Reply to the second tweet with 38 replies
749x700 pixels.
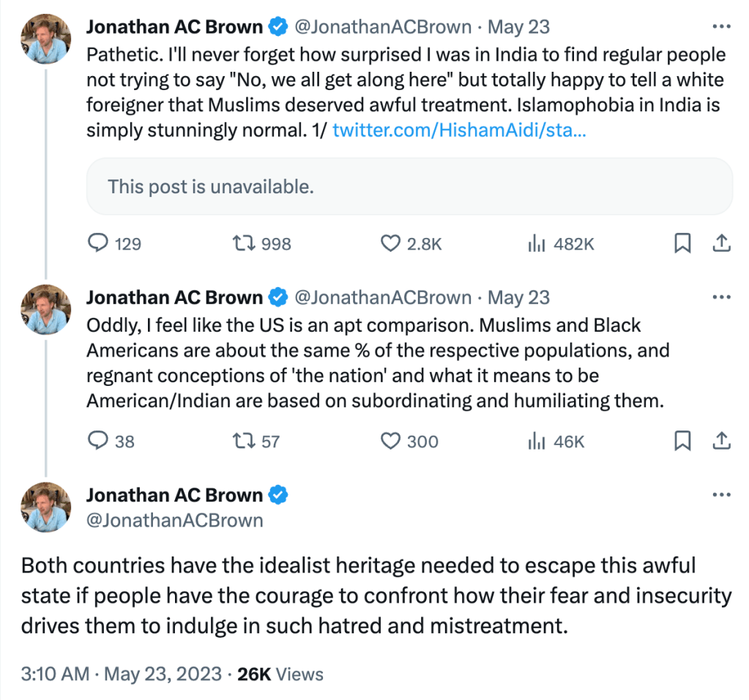[98, 441]
